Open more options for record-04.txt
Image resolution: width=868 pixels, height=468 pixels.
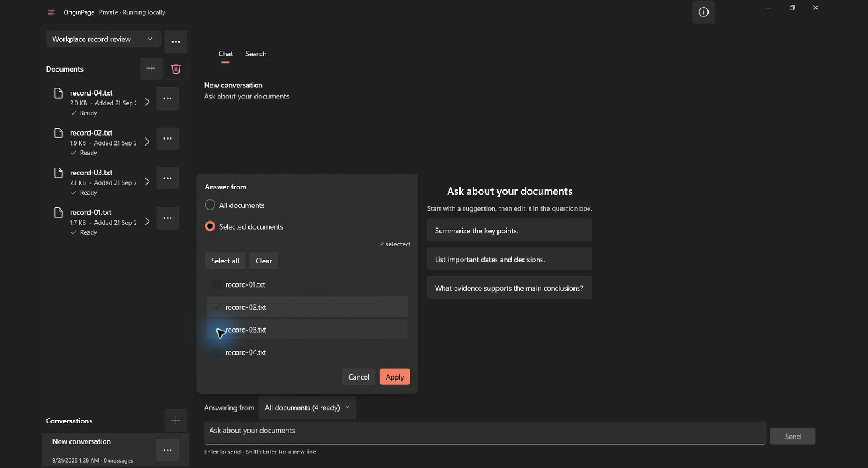(168, 99)
